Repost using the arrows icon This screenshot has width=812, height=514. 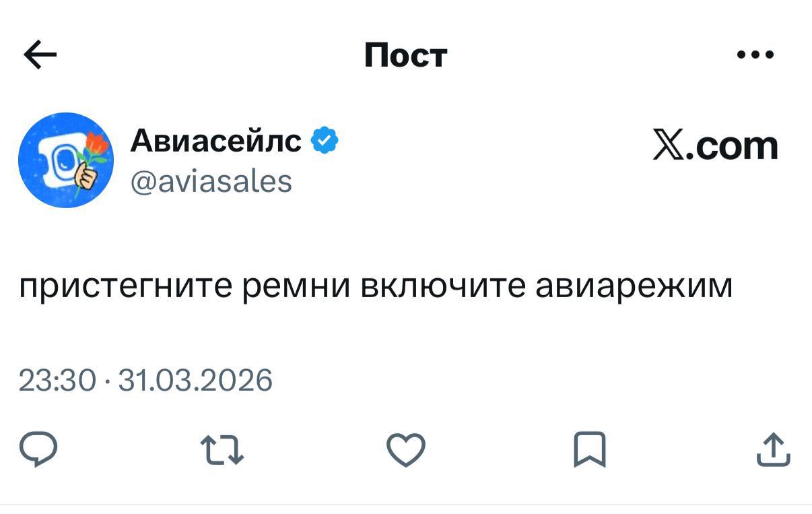click(x=222, y=450)
